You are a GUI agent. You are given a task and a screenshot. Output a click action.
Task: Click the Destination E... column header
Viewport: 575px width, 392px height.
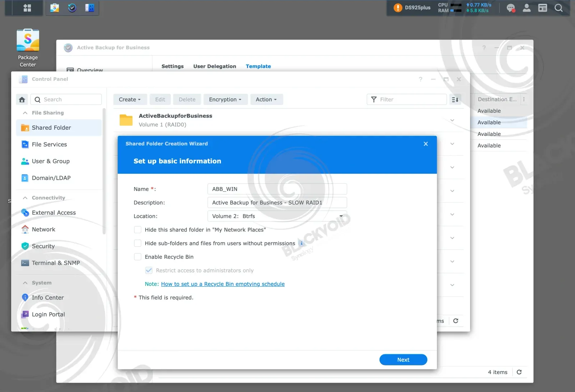click(x=497, y=99)
